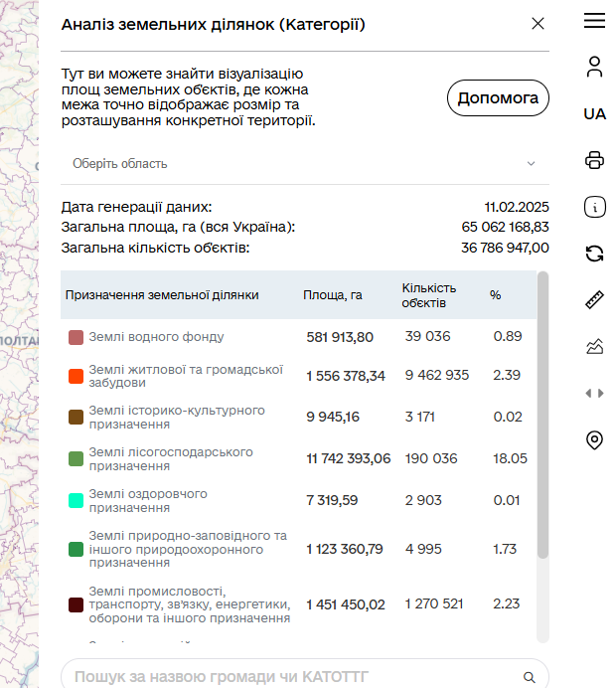Click the green лісогосподарського призначення swatch
The height and width of the screenshot is (688, 616).
tap(76, 459)
